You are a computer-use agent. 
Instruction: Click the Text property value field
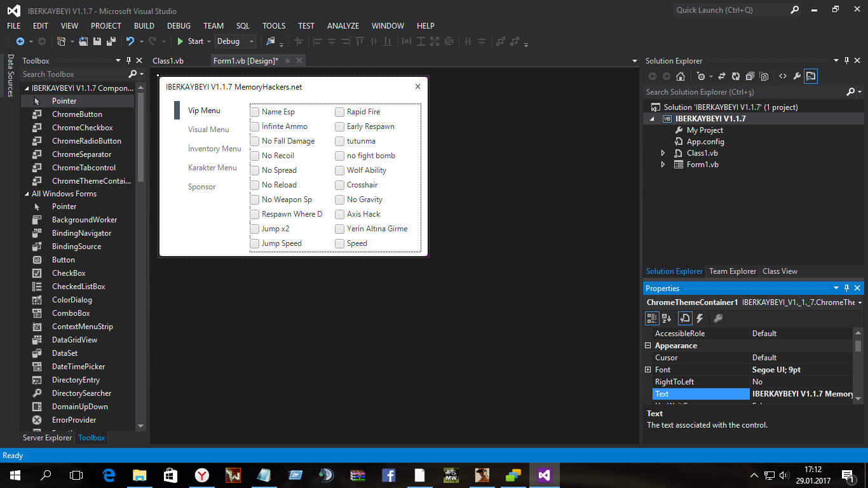pos(802,394)
